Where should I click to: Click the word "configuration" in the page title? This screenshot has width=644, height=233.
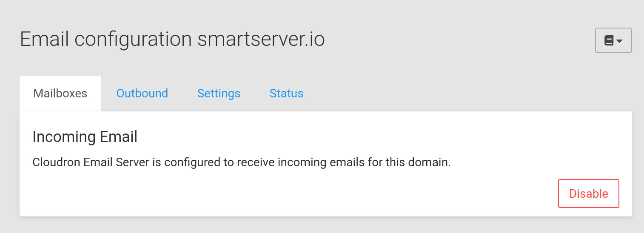coord(133,40)
